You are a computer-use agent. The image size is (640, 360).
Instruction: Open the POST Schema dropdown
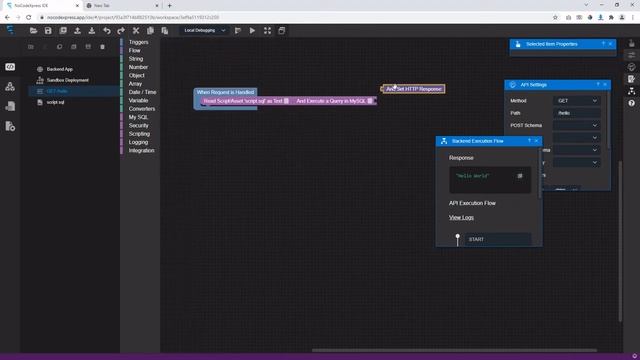tap(576, 125)
